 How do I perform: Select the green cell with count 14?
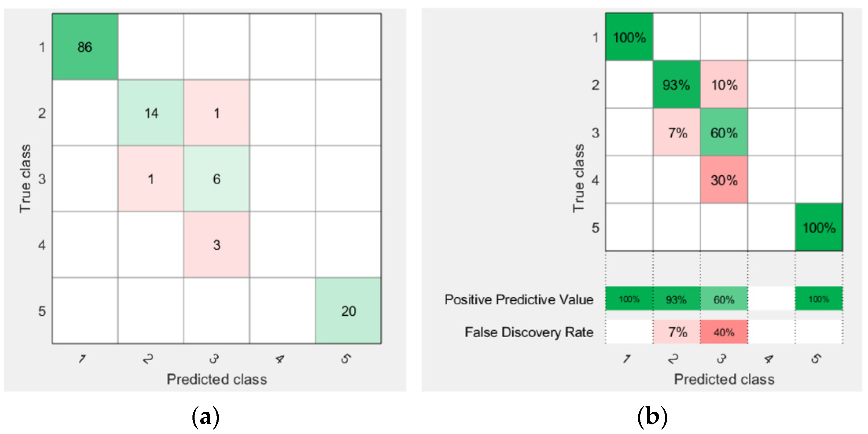click(151, 113)
